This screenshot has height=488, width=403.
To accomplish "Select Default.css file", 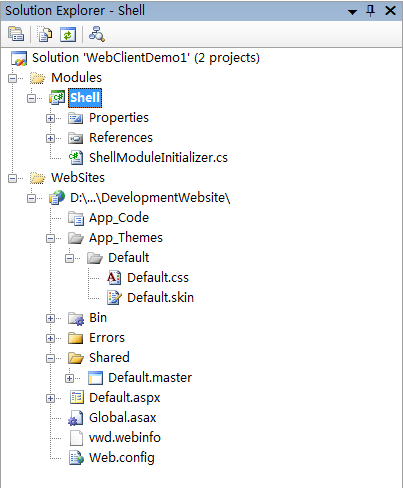I will click(158, 278).
